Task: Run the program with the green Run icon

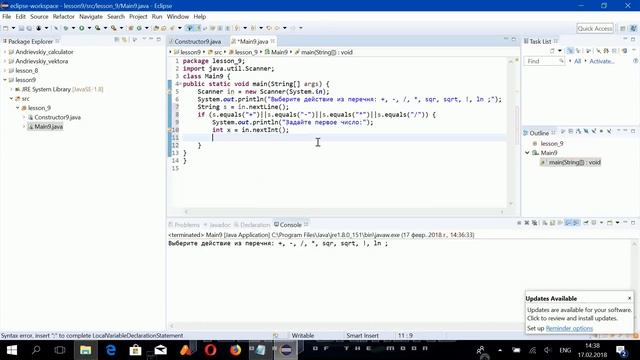Action: pos(82,28)
